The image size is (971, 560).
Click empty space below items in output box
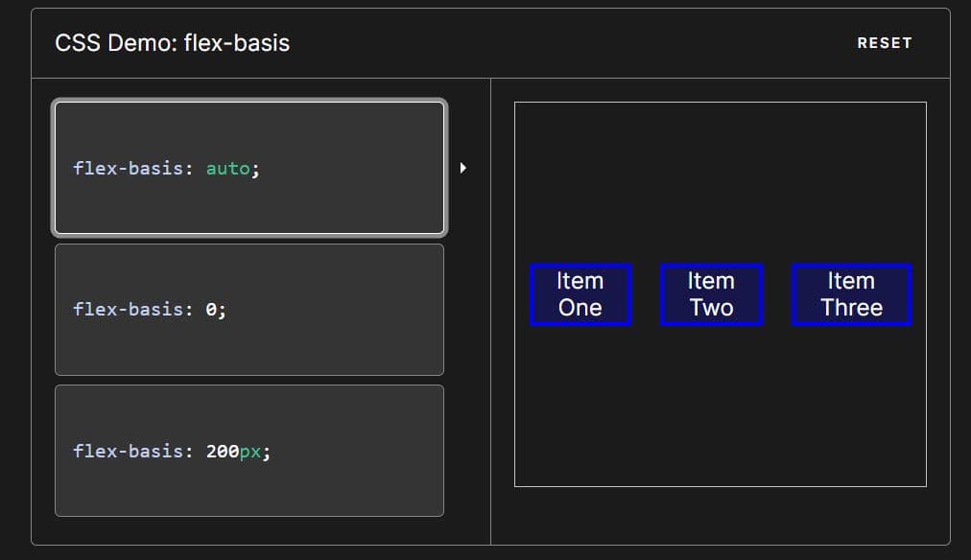pos(720,412)
